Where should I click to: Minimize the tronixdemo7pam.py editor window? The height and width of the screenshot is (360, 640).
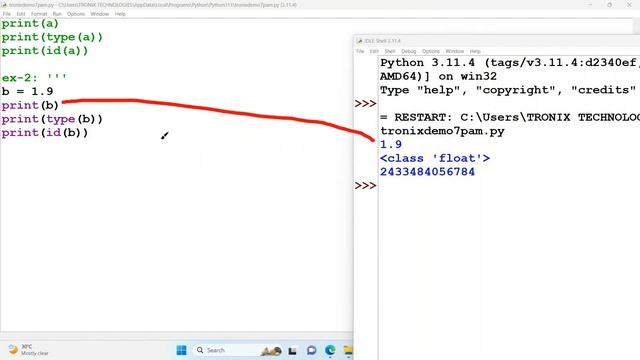(x=590, y=5)
